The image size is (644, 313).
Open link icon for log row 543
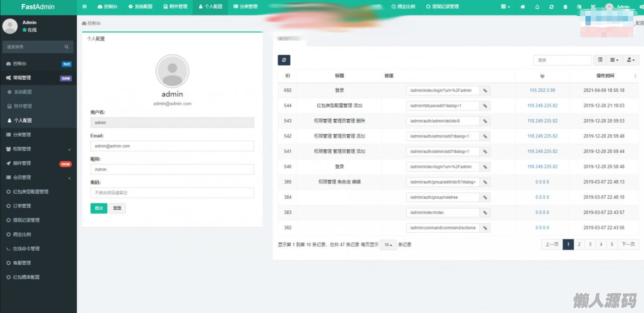[x=485, y=121]
